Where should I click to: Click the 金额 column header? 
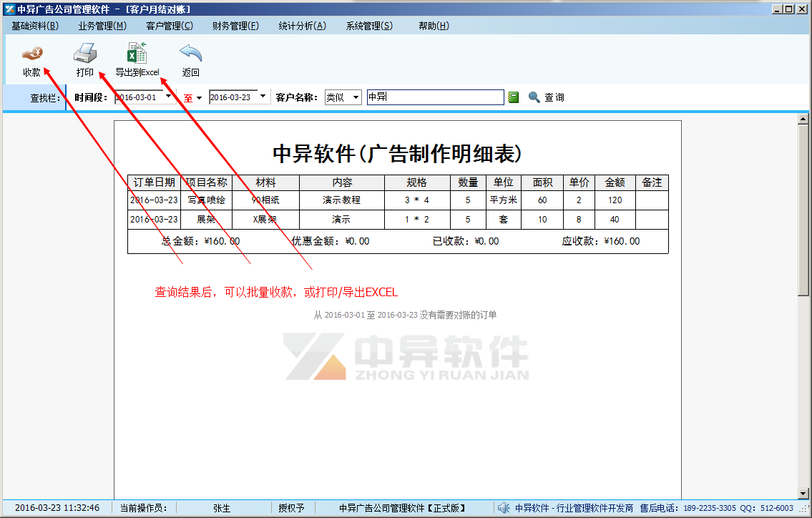[615, 182]
